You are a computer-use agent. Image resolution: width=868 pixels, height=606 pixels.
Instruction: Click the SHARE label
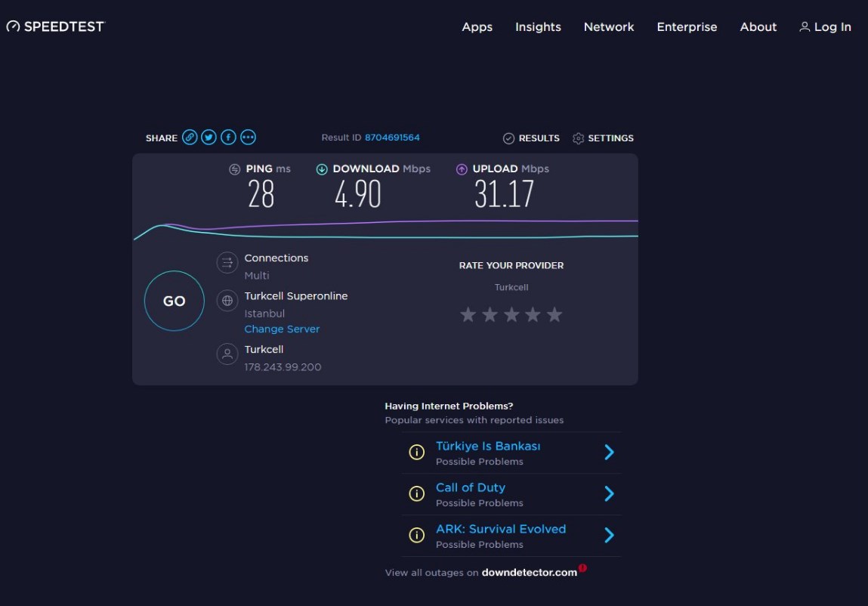click(x=161, y=138)
